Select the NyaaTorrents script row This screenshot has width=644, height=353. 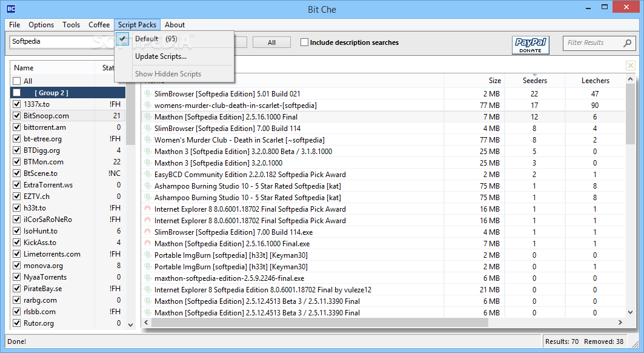point(68,277)
